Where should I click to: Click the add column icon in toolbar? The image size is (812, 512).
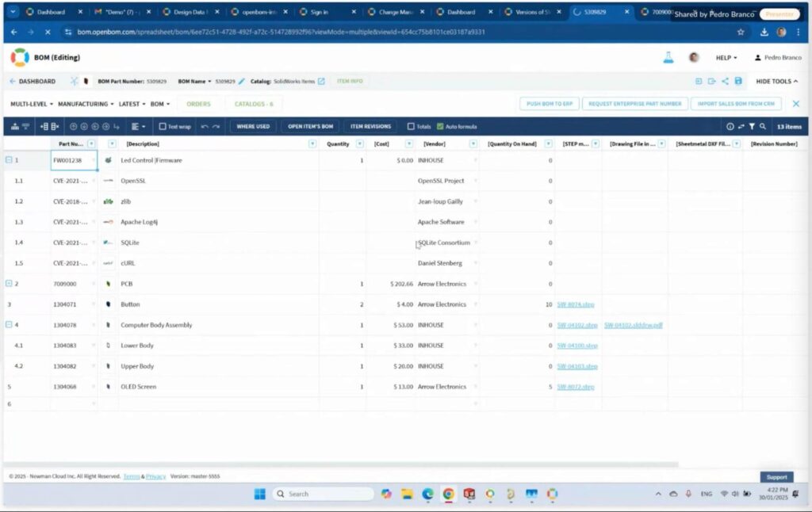click(x=44, y=126)
